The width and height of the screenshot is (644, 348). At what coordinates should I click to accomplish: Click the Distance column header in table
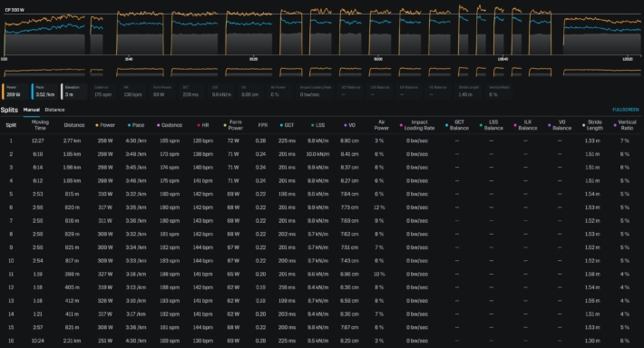click(x=74, y=125)
